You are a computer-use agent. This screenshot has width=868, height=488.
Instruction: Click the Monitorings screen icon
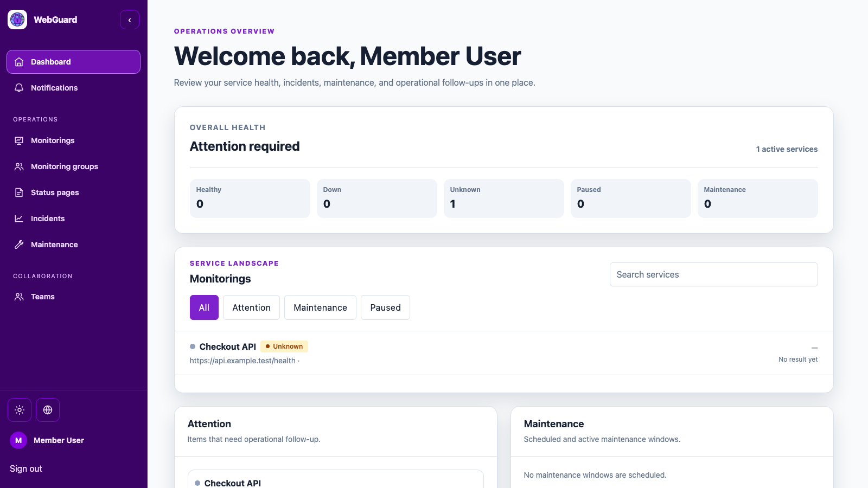pos(19,140)
